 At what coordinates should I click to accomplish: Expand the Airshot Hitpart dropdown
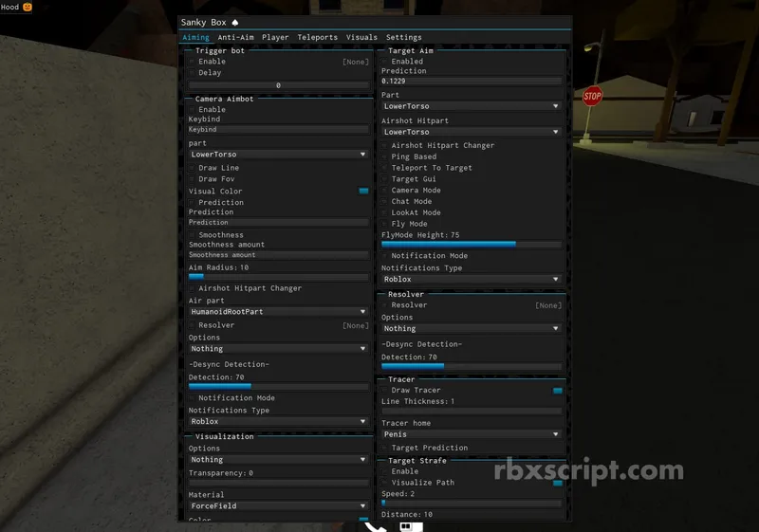coord(472,132)
